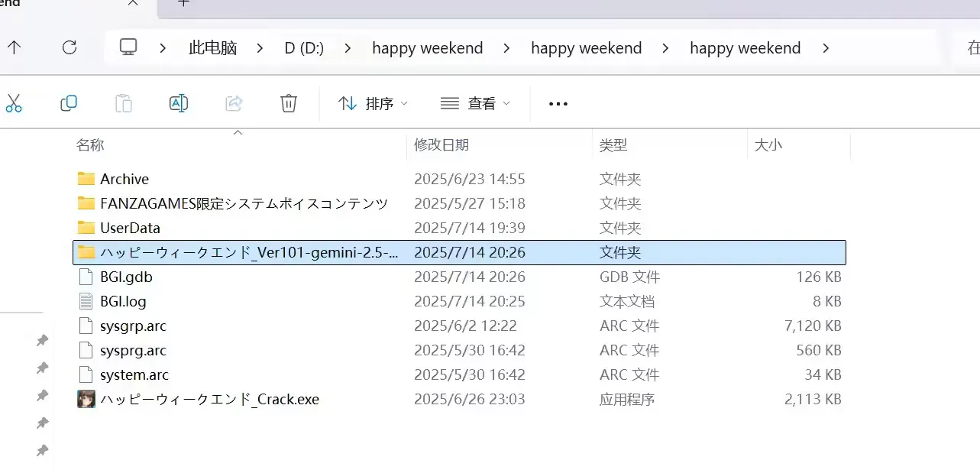Screen dimensions: 980x470
Task: Click 此电脑 in address breadcrumb
Action: [x=212, y=48]
